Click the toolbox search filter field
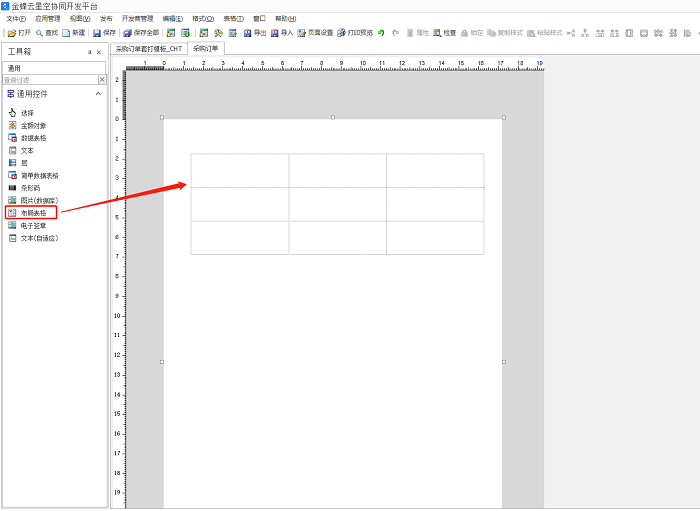This screenshot has height=511, width=700. pyautogui.click(x=48, y=80)
